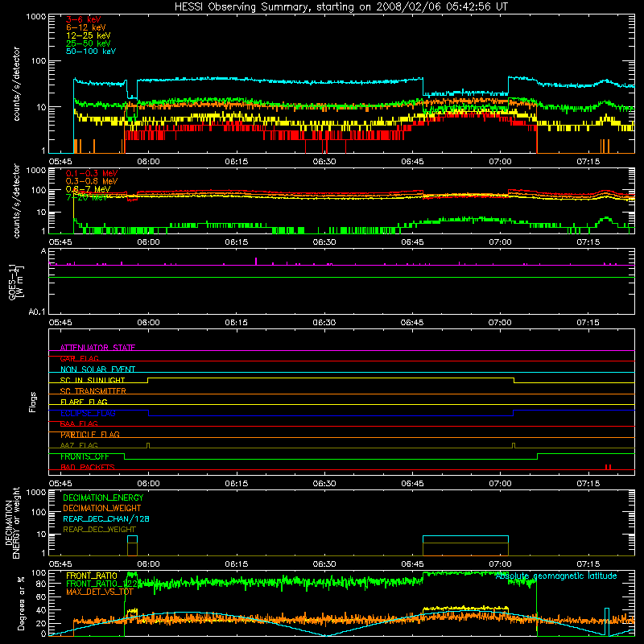Click the magenta GOES spike near 06:18

click(x=256, y=261)
